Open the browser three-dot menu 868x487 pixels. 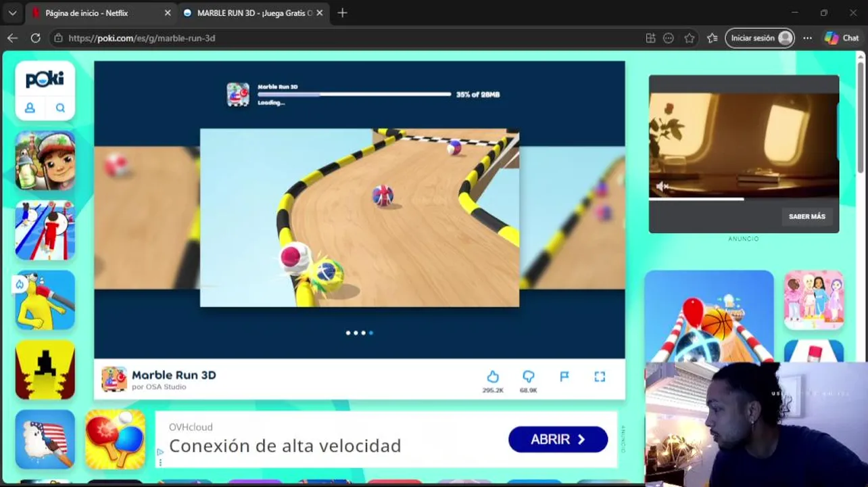point(807,38)
